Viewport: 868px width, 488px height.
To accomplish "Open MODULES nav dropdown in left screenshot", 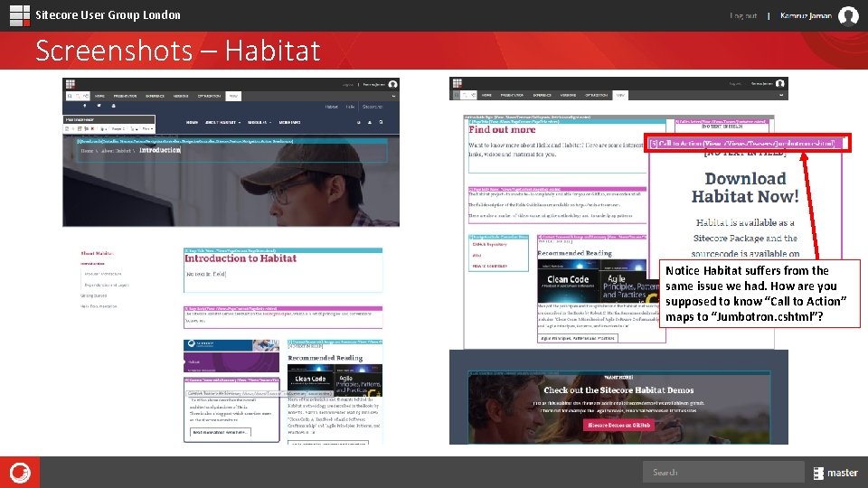I will pos(259,122).
